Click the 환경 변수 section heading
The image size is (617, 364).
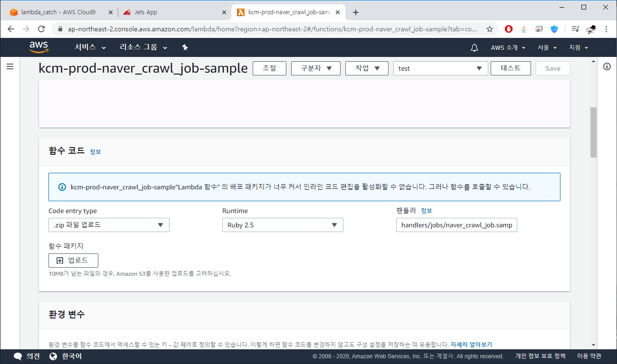pos(66,314)
